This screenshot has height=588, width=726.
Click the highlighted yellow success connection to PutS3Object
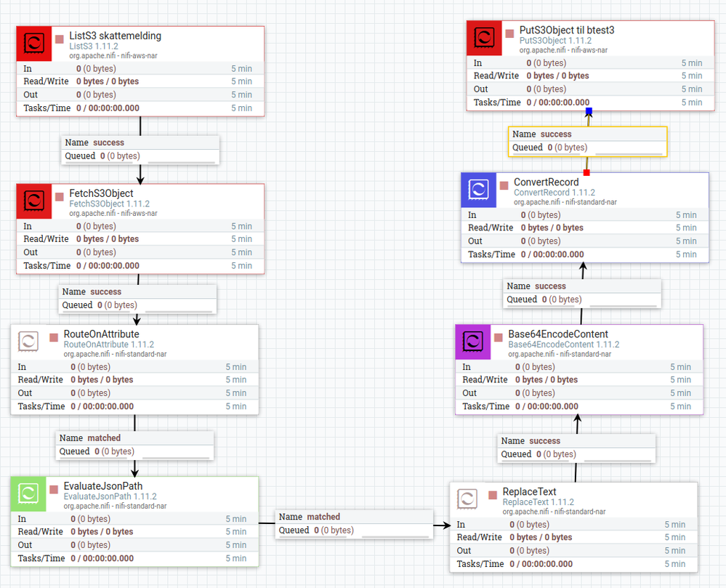click(x=588, y=141)
